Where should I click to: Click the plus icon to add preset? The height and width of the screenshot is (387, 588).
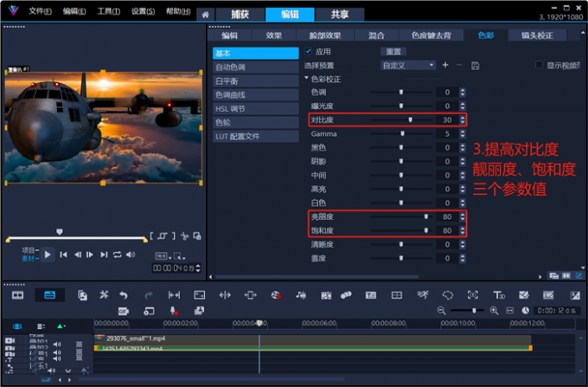click(445, 65)
